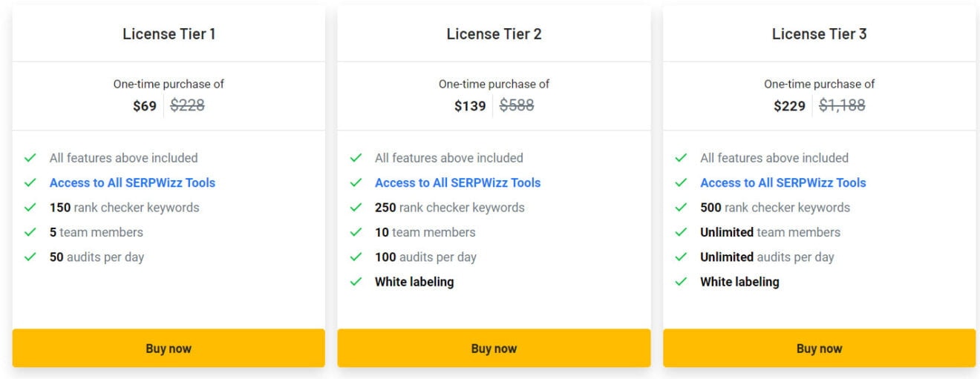Open Access to All SERPWizz Tools link in Tier 1
The image size is (980, 379).
132,182
